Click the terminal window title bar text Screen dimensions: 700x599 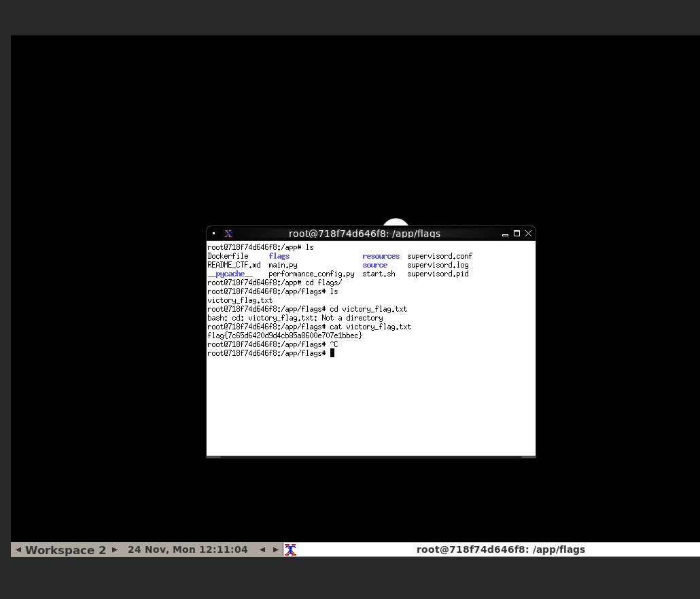tap(364, 234)
